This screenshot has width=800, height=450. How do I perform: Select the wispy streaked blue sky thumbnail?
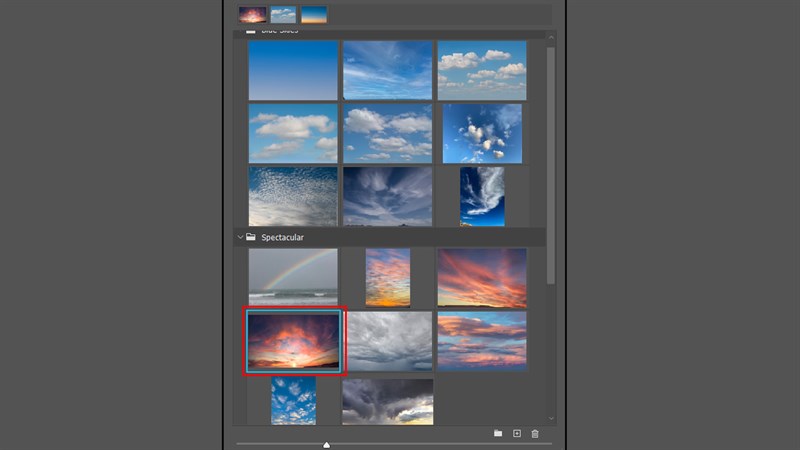pyautogui.click(x=387, y=70)
